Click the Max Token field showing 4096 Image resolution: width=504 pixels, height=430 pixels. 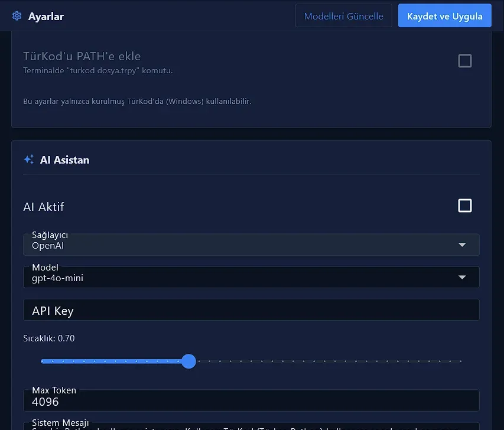coord(251,400)
